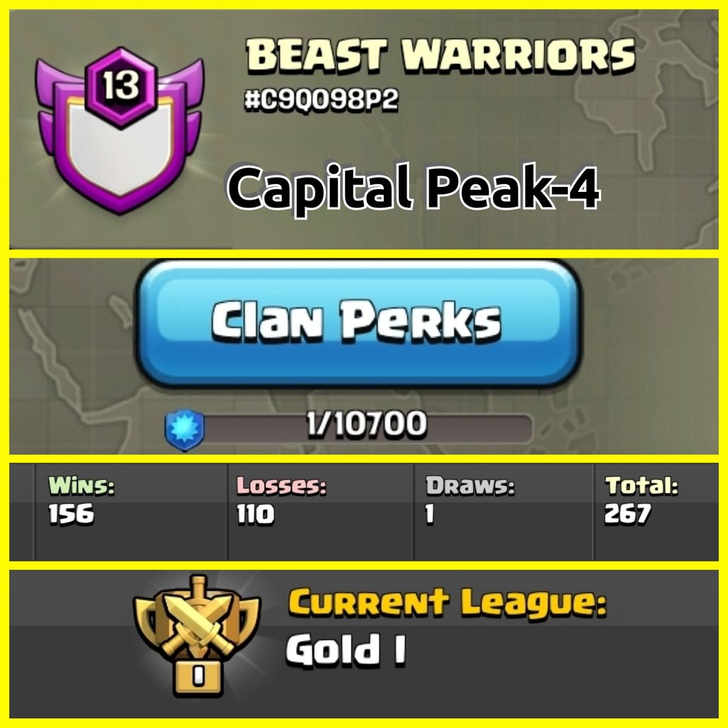Click the right purple wing of badge
Screen dimensions: 728x728
pyautogui.click(x=190, y=107)
